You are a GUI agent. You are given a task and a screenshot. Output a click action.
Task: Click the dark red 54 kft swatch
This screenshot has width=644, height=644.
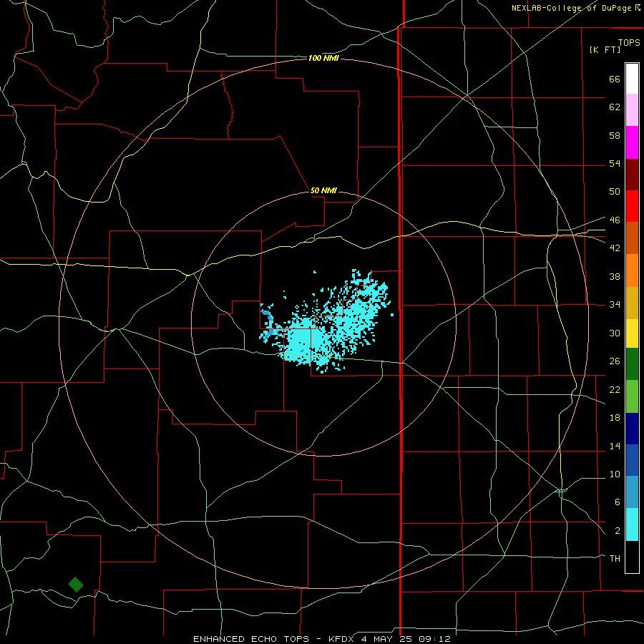click(x=632, y=175)
